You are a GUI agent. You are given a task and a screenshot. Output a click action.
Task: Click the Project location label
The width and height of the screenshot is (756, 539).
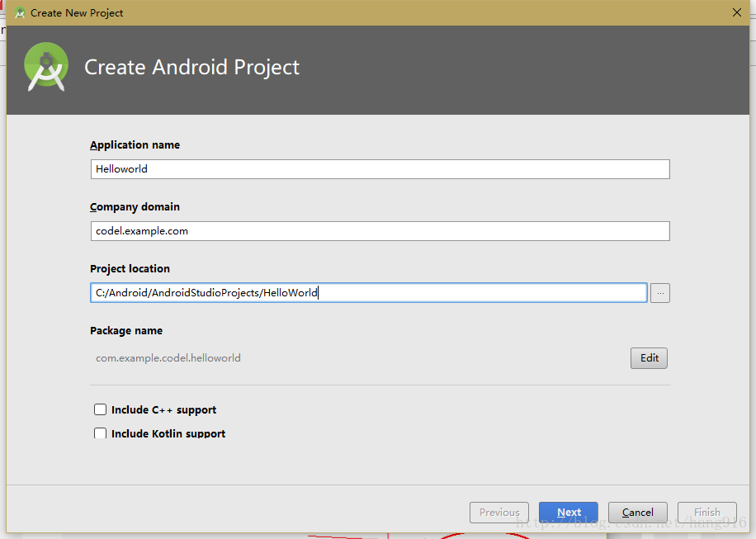point(130,268)
